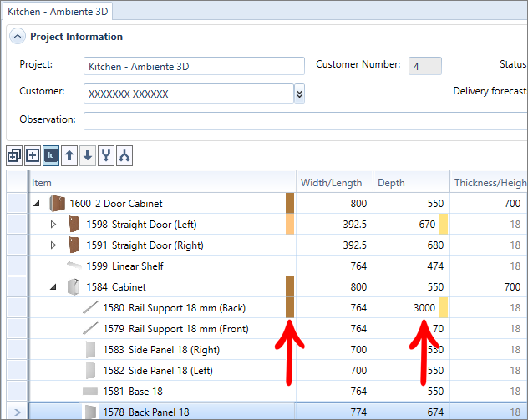Click the split branches toolbar icon
528x420 pixels.
tap(124, 156)
